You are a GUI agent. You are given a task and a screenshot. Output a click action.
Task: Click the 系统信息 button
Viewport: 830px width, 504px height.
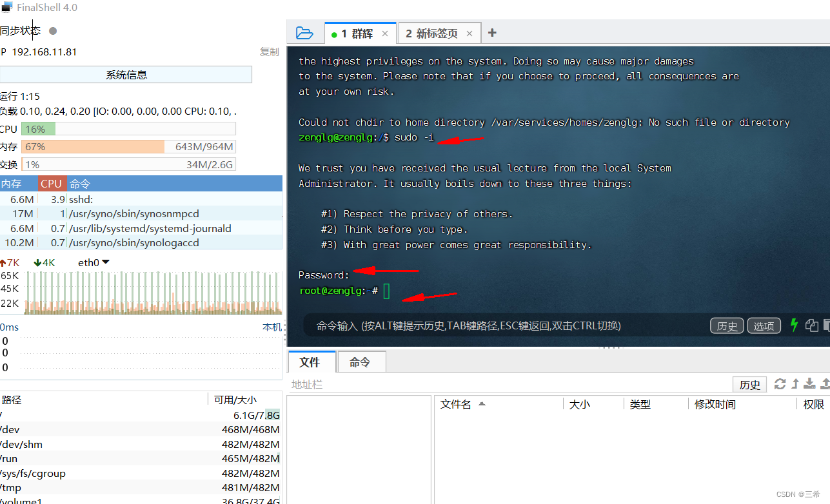click(126, 74)
